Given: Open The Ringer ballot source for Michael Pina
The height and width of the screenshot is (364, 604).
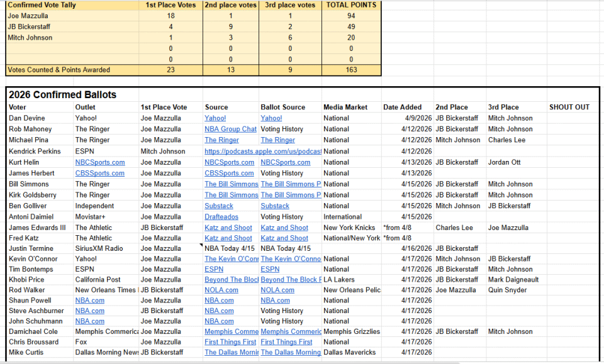Looking at the screenshot, I should pyautogui.click(x=277, y=140).
